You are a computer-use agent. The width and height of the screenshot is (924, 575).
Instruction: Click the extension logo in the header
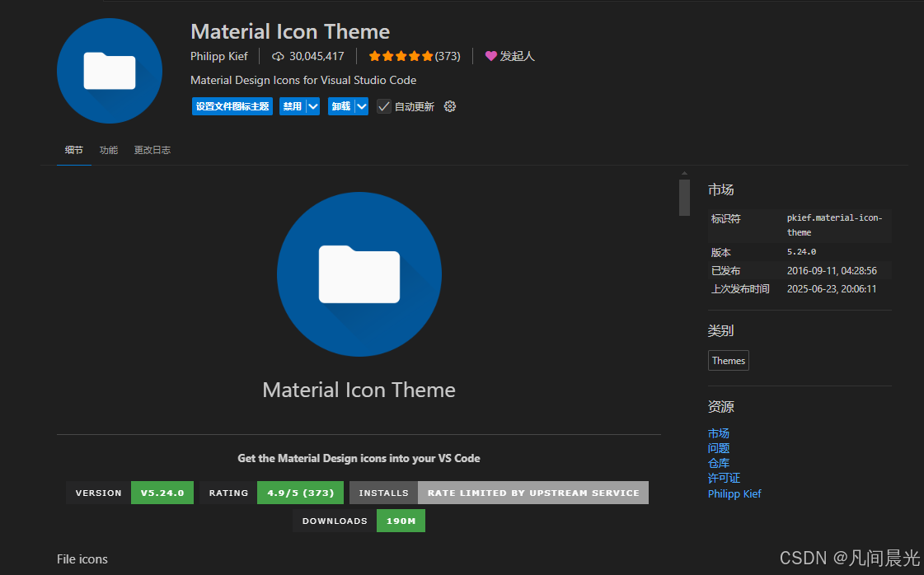(110, 71)
